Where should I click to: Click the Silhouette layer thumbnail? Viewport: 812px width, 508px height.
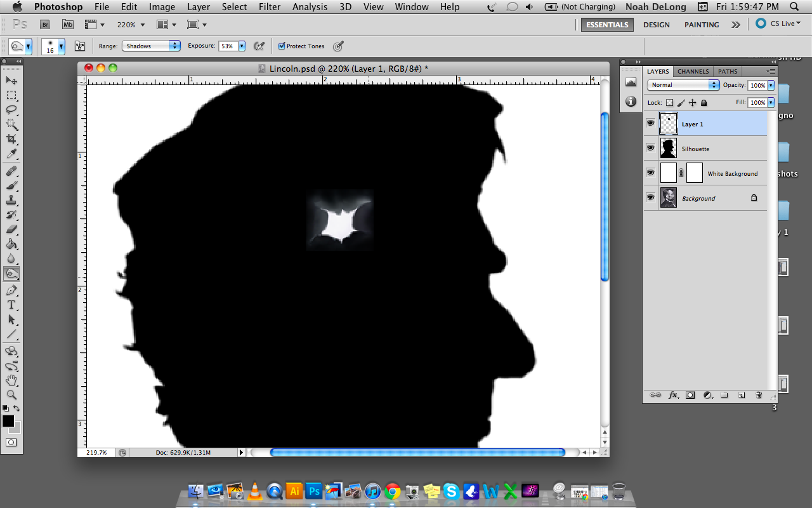(x=669, y=148)
